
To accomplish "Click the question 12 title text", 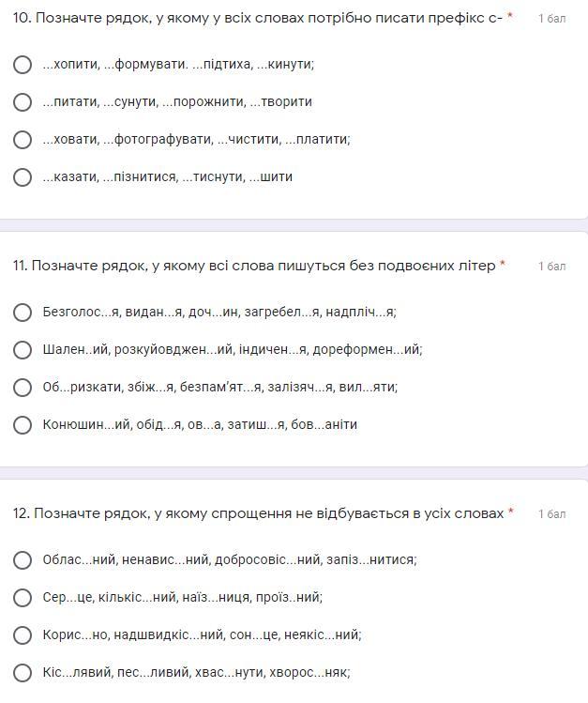I will click(259, 513).
